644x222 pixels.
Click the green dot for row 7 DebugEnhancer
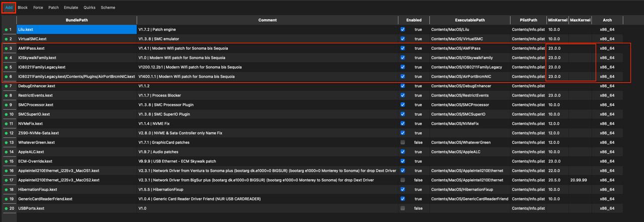tap(7, 86)
